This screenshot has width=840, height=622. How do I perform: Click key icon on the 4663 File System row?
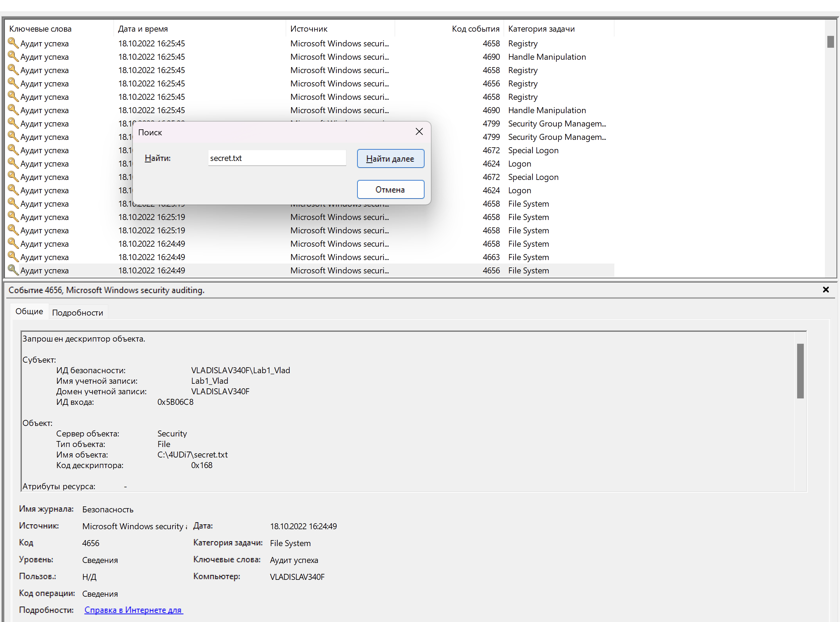13,257
